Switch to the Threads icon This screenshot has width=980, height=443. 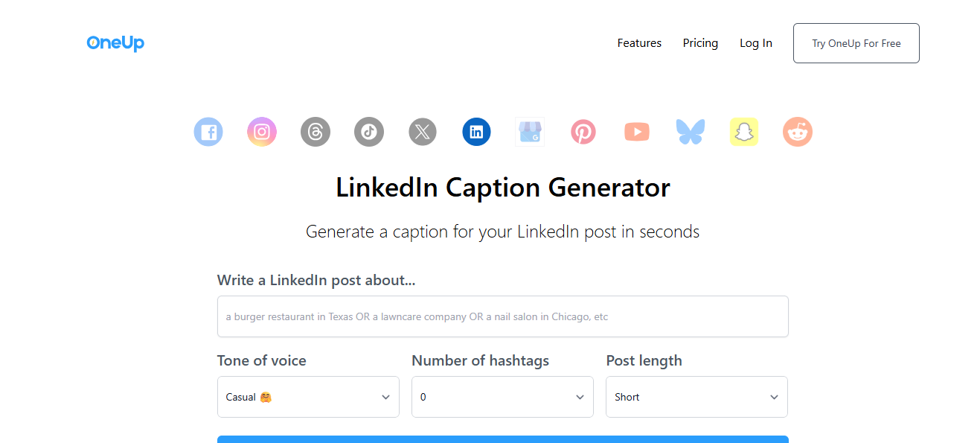click(316, 133)
